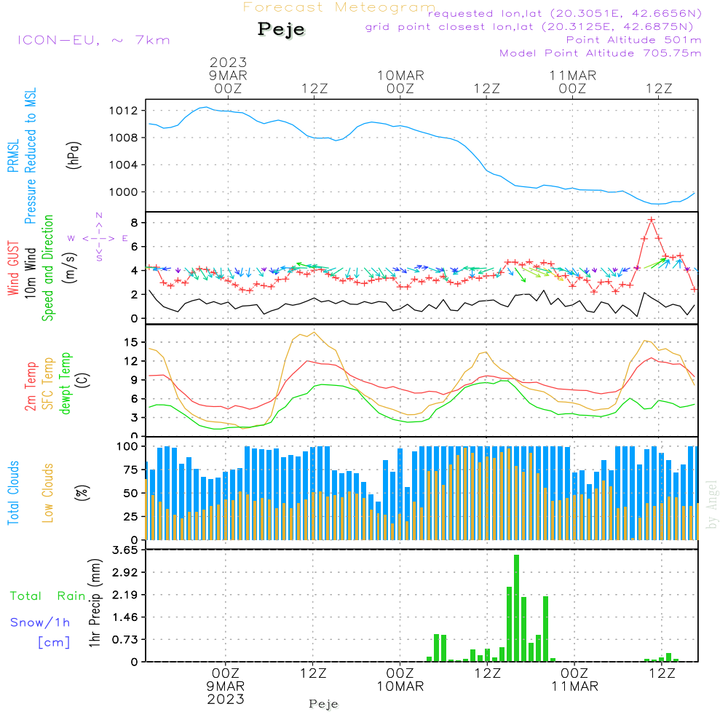This screenshot has width=728, height=728.
Task: Click the green "dewpt Temp" axis label
Action: [66, 384]
